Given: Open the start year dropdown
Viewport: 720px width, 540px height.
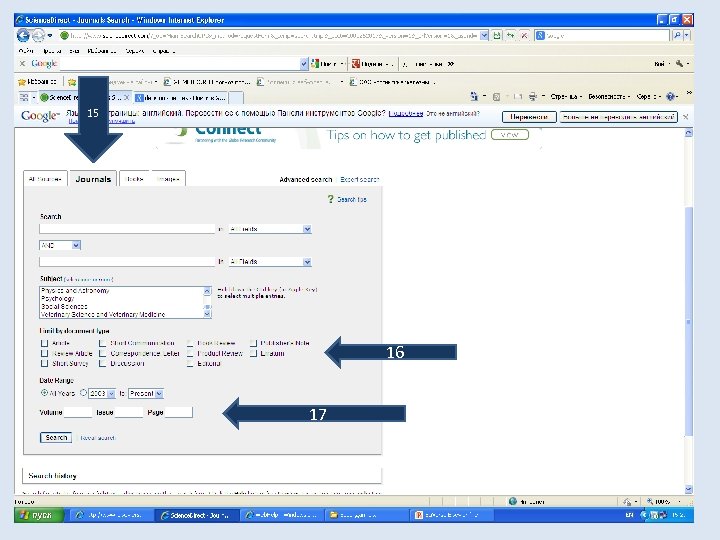Looking at the screenshot, I should point(101,394).
